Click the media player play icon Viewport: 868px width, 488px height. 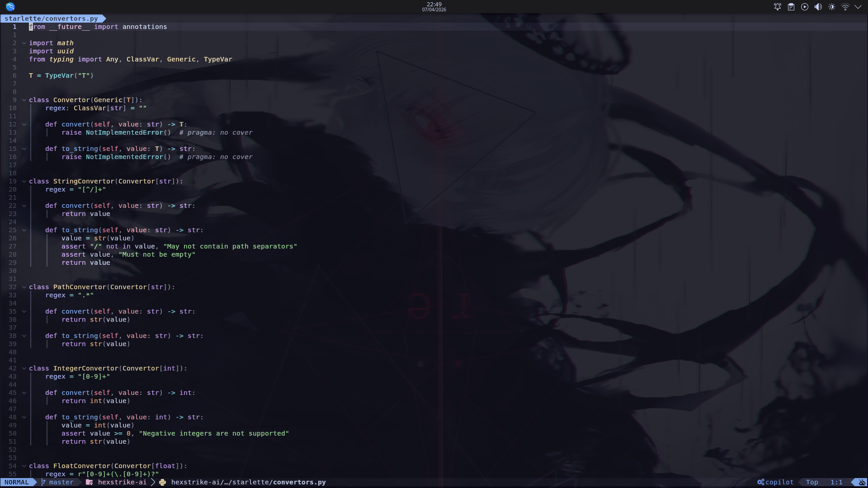click(x=805, y=7)
